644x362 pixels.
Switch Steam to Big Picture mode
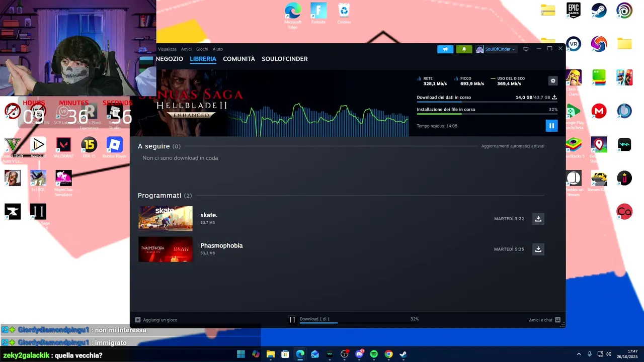(526, 49)
